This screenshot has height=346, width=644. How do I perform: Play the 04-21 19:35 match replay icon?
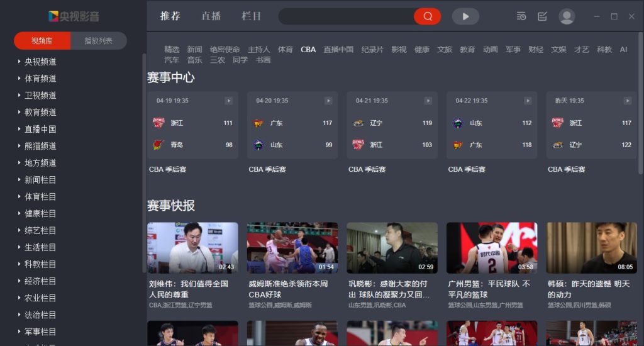[428, 101]
